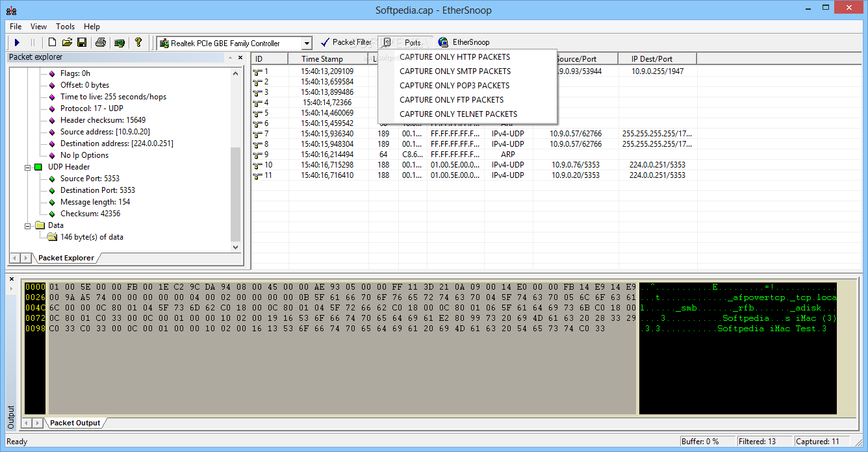Collapse the Data tree node
The image size is (868, 452).
28,225
